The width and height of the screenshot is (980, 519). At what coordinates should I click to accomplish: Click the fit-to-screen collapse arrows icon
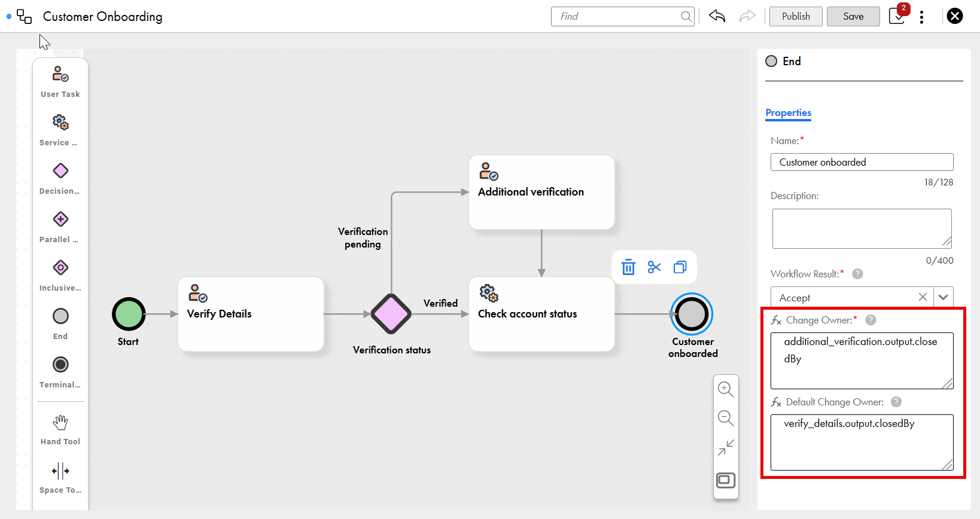[726, 448]
